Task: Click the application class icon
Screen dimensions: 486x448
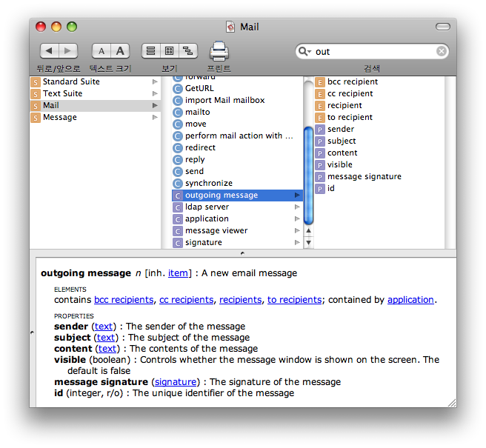Action: pyautogui.click(x=178, y=219)
